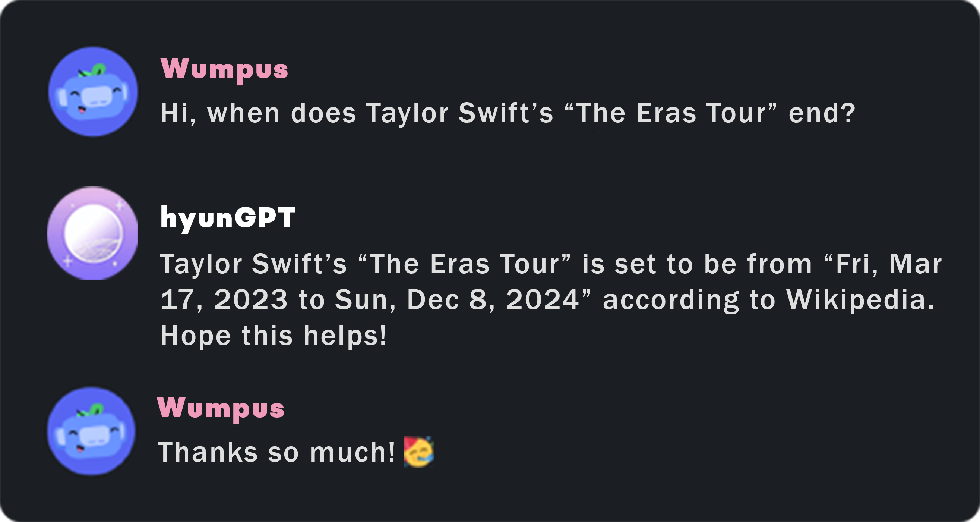Click Wumpus's avatar on the first message
Viewport: 980px width, 522px height.
coord(93,92)
